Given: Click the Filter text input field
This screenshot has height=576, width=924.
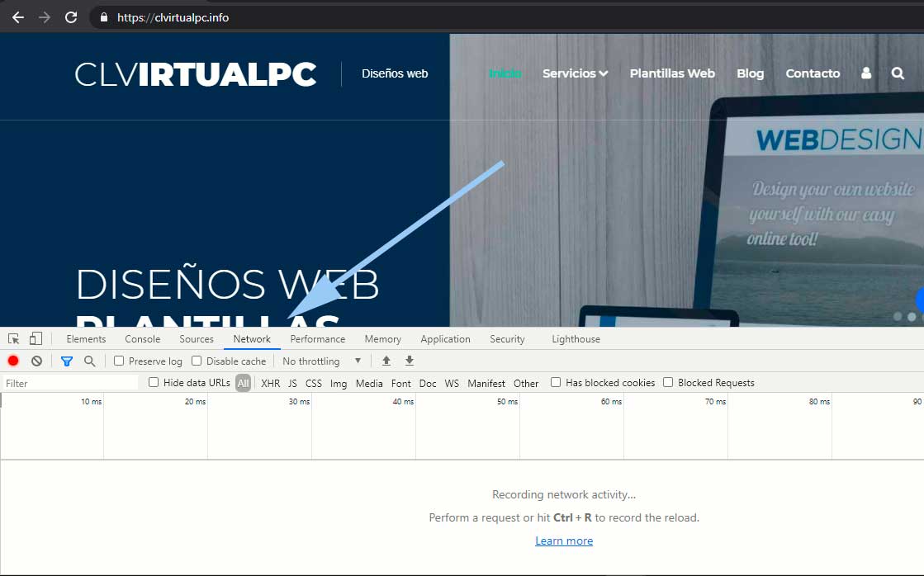Looking at the screenshot, I should pos(70,383).
